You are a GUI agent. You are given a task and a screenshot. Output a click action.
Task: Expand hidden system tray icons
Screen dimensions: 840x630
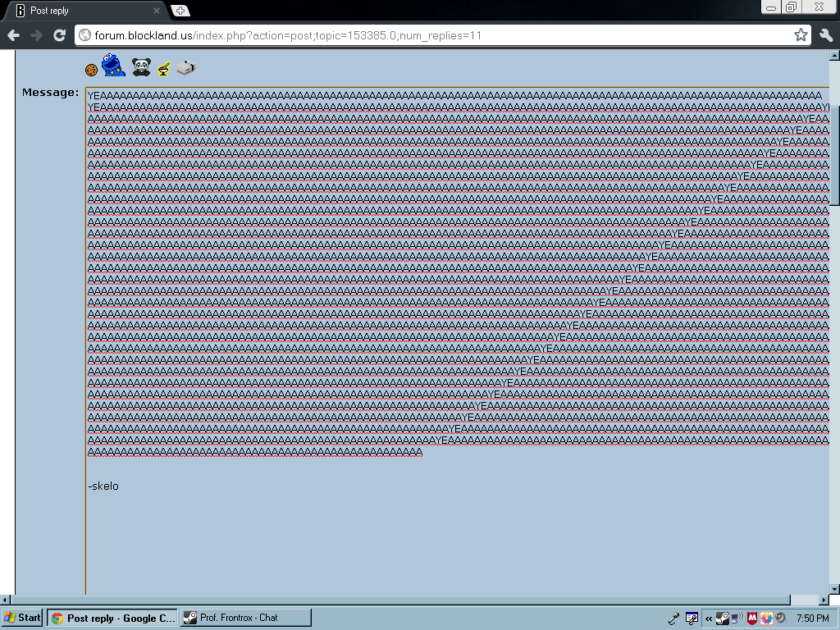tap(709, 618)
